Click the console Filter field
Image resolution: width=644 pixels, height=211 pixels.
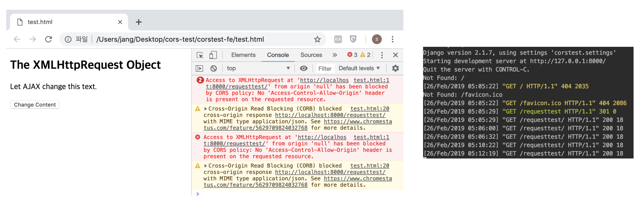325,69
